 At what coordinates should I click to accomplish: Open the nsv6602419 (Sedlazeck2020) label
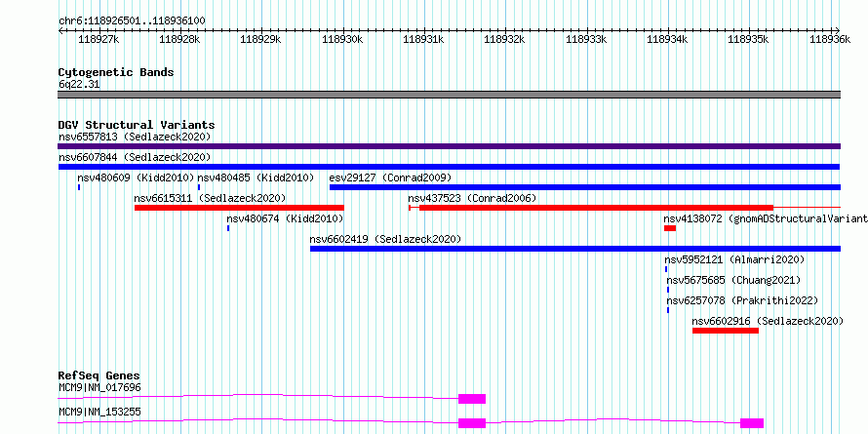click(385, 239)
